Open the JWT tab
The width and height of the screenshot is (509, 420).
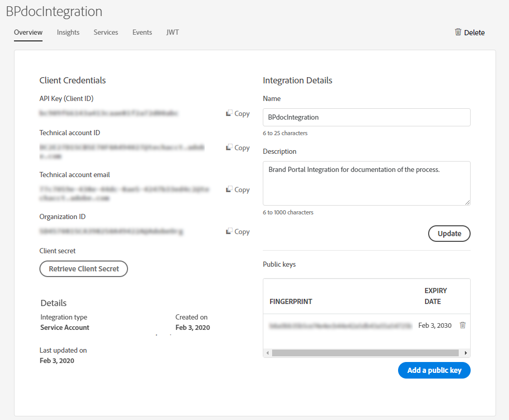point(173,32)
